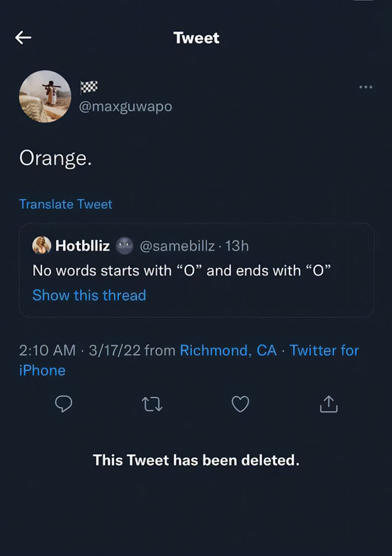Go back to the timeline

22,37
